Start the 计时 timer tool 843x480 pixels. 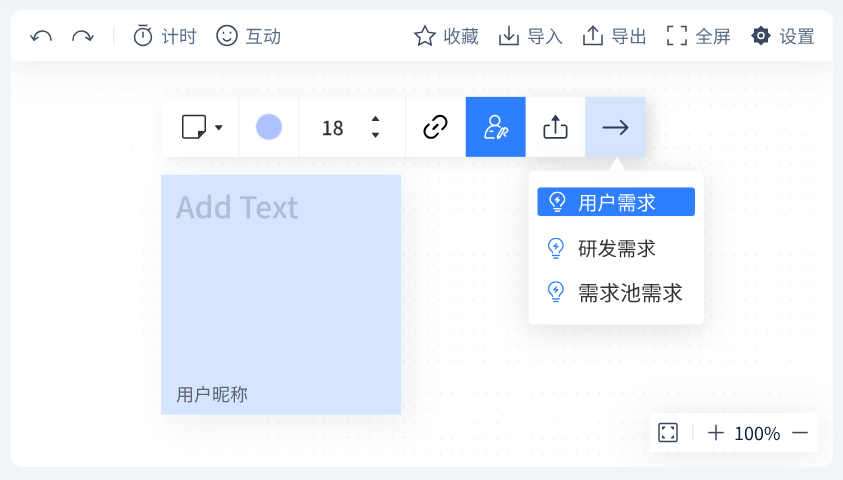pos(165,37)
